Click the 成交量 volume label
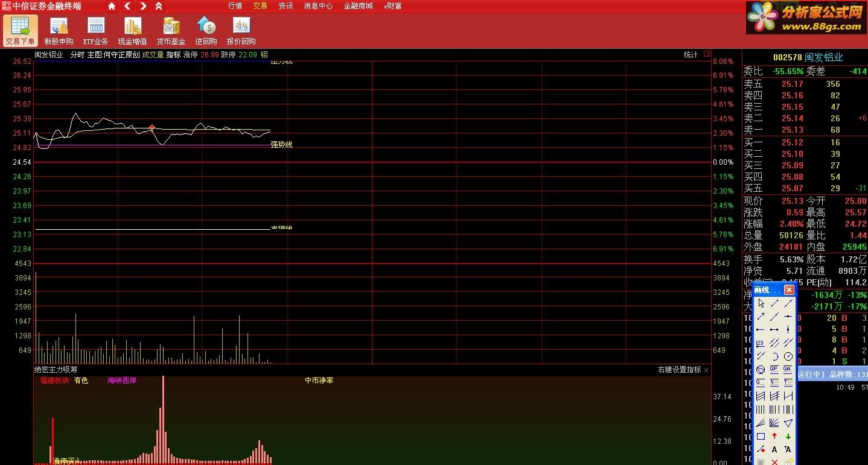 153,55
